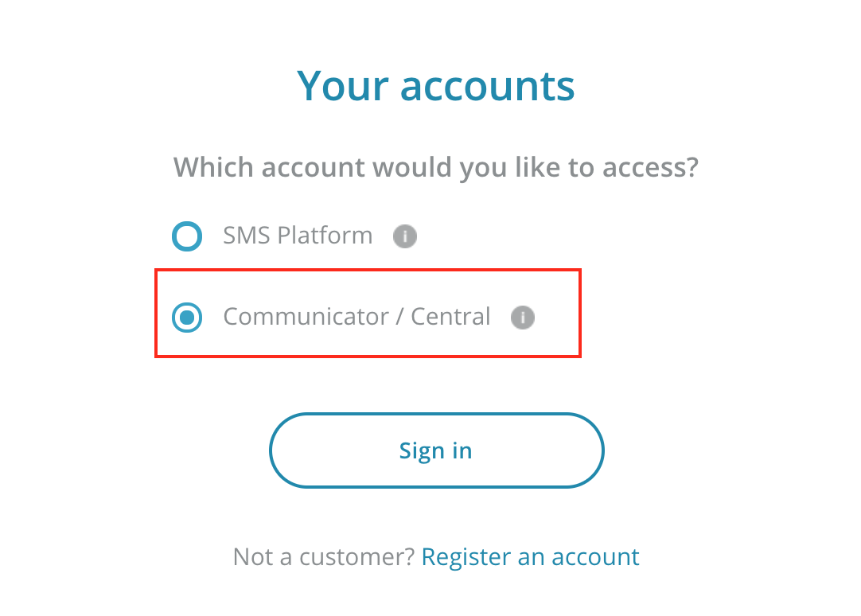Image resolution: width=861 pixels, height=616 pixels.
Task: Click the info icon beside SMS Platform
Action: [405, 236]
